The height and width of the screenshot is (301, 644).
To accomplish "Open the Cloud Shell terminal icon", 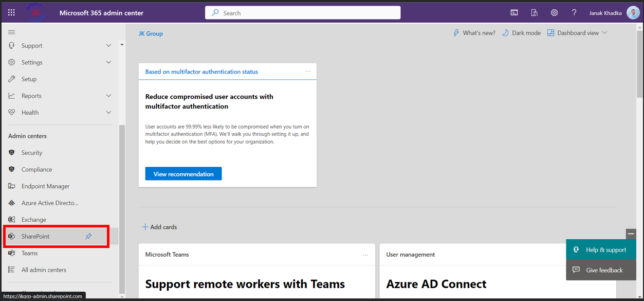I will point(514,12).
